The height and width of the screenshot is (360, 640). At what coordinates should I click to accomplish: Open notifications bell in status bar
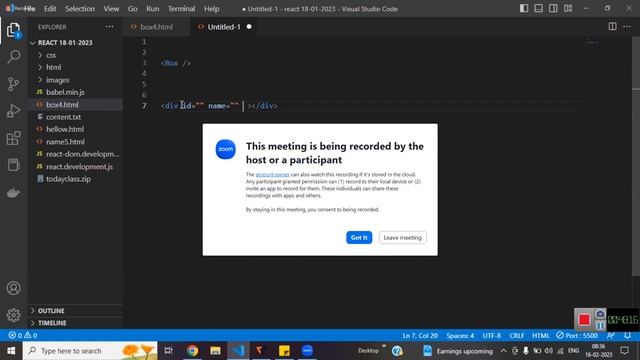(627, 336)
